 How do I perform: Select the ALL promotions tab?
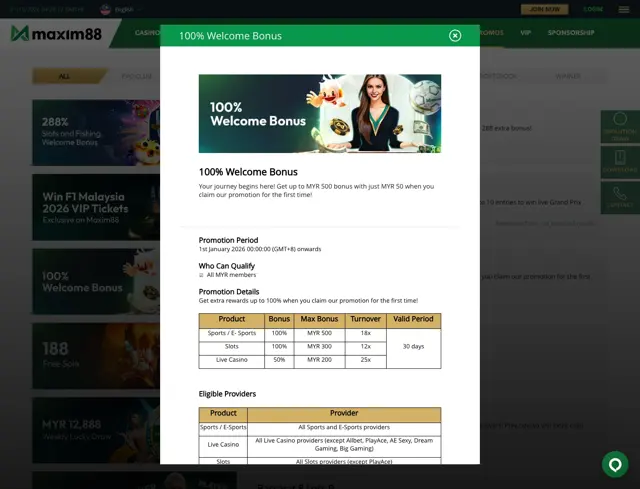click(x=67, y=76)
